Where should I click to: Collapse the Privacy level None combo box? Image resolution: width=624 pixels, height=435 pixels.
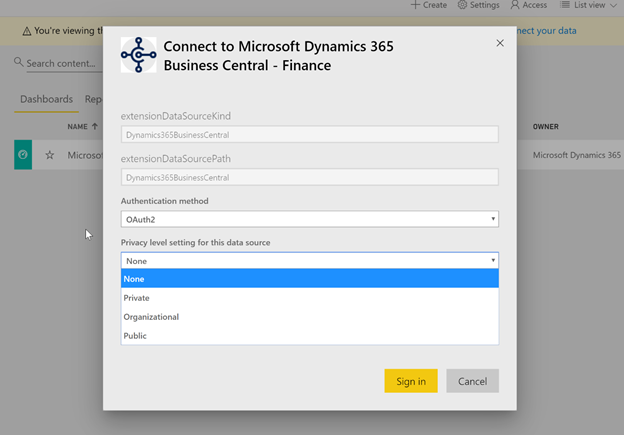(310, 261)
